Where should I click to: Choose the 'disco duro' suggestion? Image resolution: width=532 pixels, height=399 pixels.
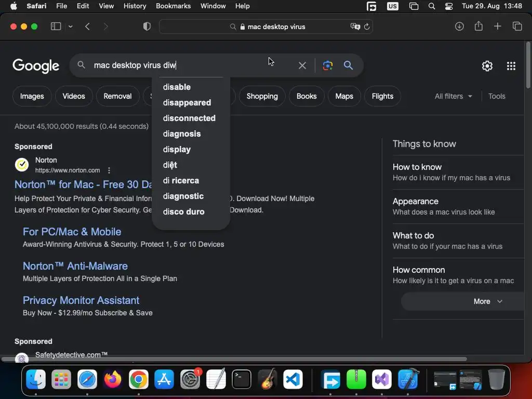(x=183, y=212)
